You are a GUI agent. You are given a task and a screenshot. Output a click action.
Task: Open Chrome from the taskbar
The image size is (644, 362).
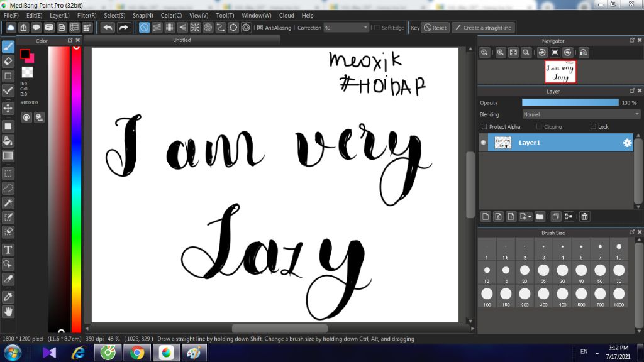(x=137, y=353)
